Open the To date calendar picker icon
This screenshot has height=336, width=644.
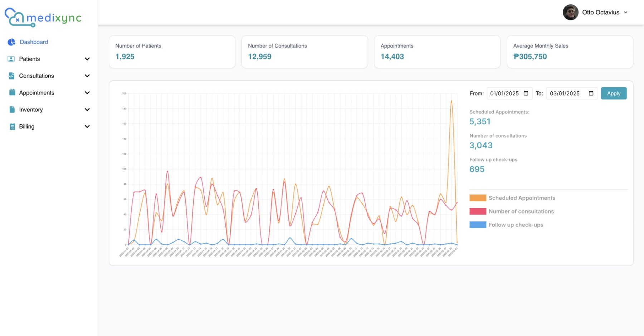[591, 93]
